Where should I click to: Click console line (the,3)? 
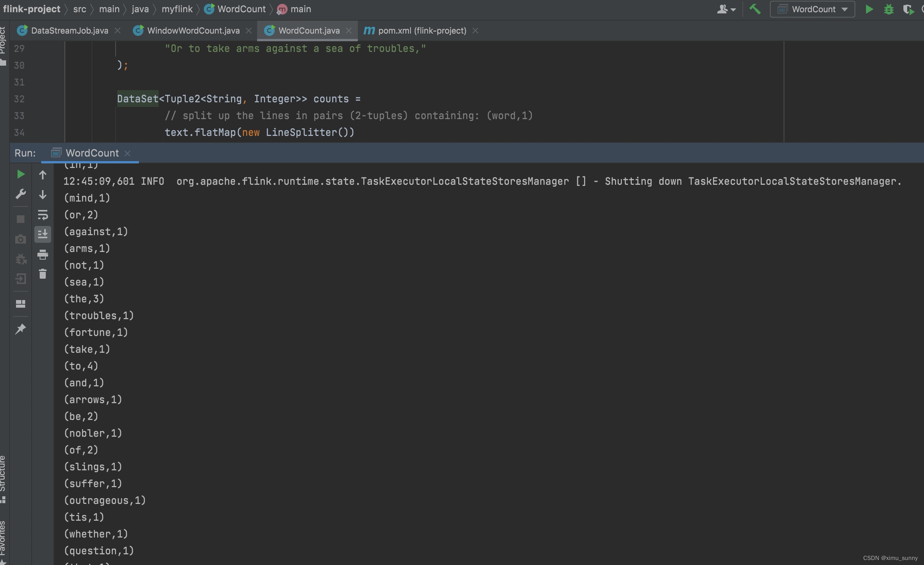coord(84,299)
